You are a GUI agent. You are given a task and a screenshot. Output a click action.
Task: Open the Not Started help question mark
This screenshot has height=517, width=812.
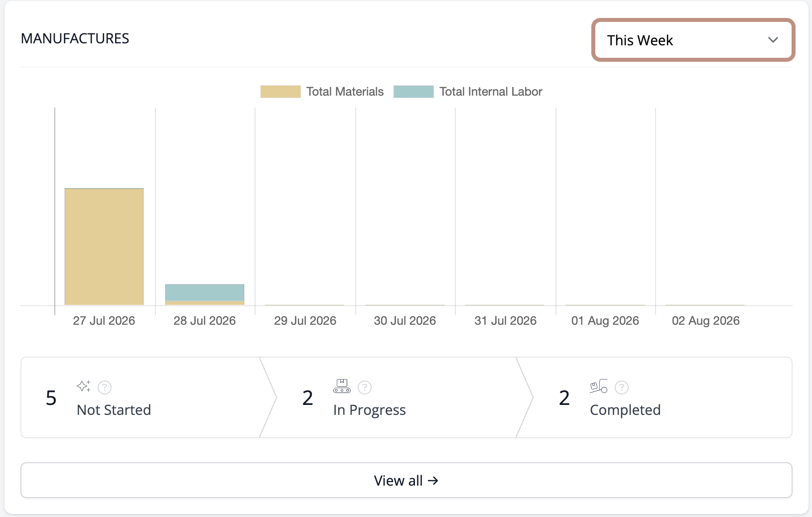pos(105,388)
